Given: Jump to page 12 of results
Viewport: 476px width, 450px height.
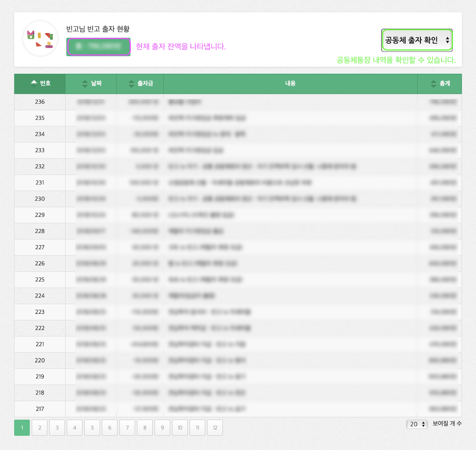Looking at the screenshot, I should pos(215,428).
